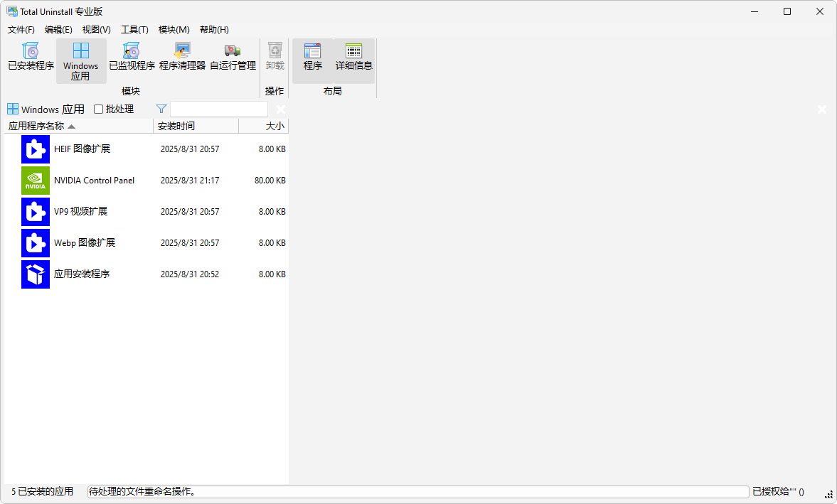Sort apps by the 大小 column
The height and width of the screenshot is (504, 837).
[274, 126]
